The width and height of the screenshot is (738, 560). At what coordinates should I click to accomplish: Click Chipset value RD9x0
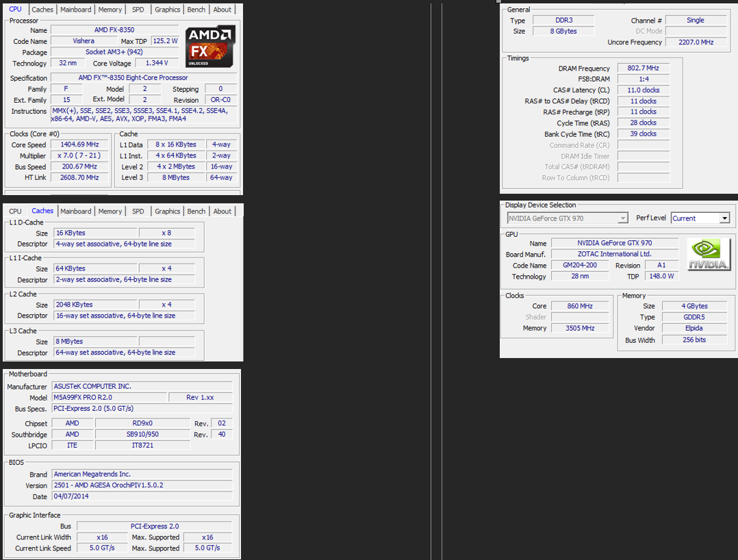click(142, 423)
